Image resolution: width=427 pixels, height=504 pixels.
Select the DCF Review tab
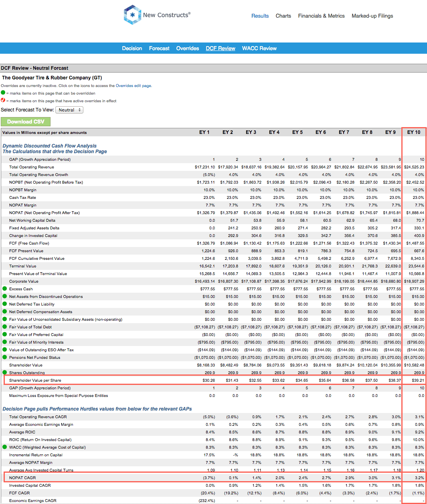(221, 48)
